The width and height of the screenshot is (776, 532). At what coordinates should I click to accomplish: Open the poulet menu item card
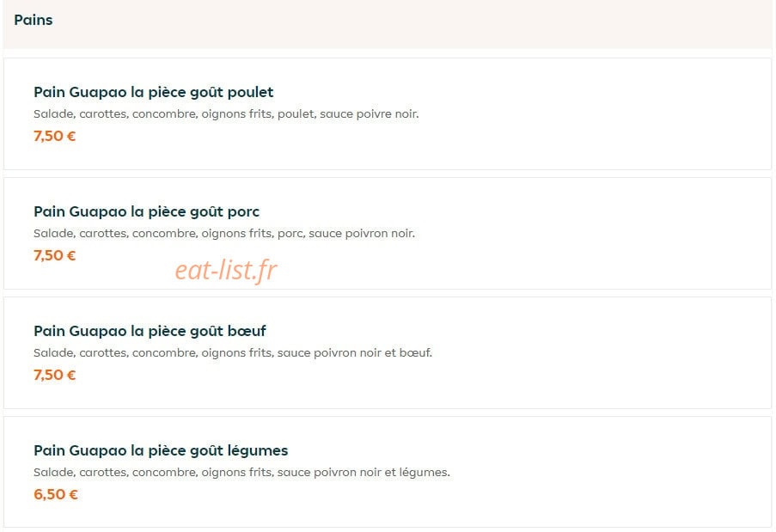tap(388, 113)
